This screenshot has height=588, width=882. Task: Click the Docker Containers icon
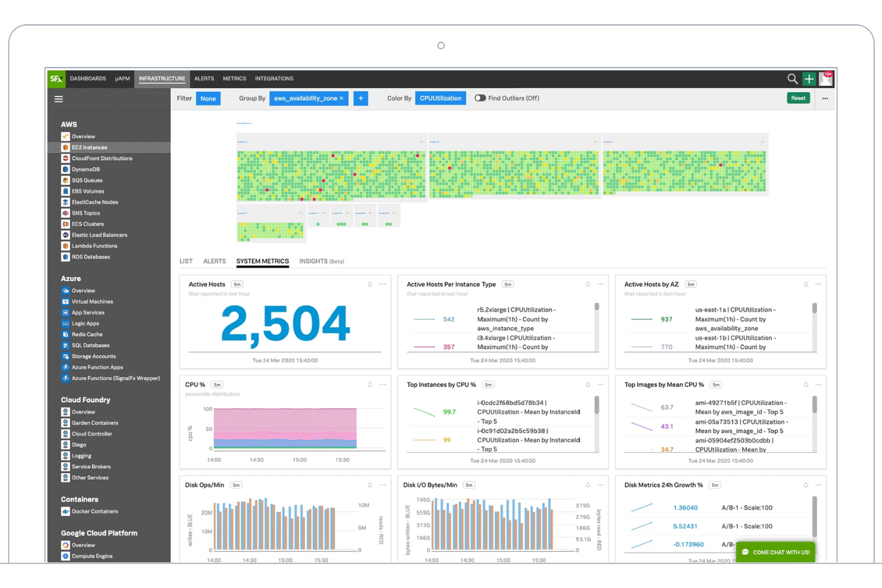pos(66,511)
